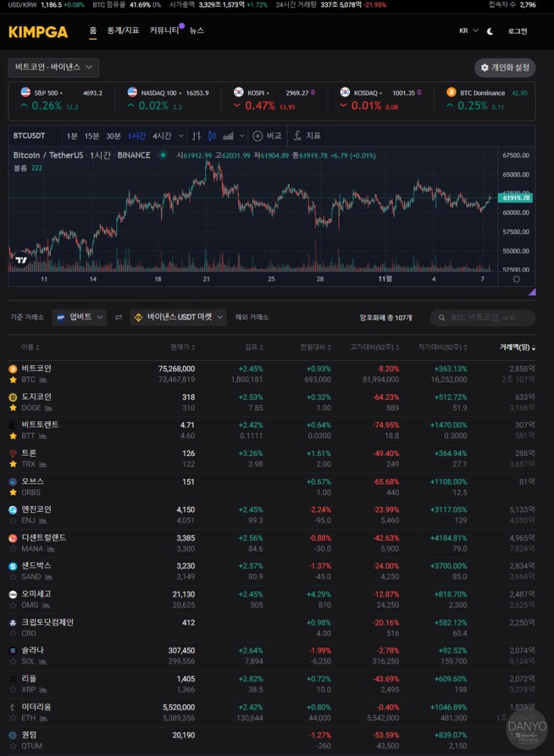The image size is (554, 756).
Task: Open MANA mini chart icon
Action: click(51, 549)
